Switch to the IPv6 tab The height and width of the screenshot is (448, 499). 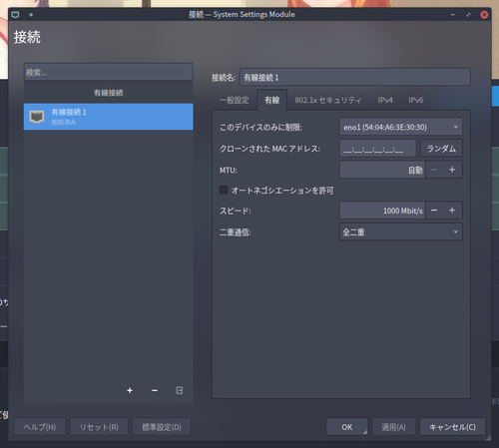416,100
